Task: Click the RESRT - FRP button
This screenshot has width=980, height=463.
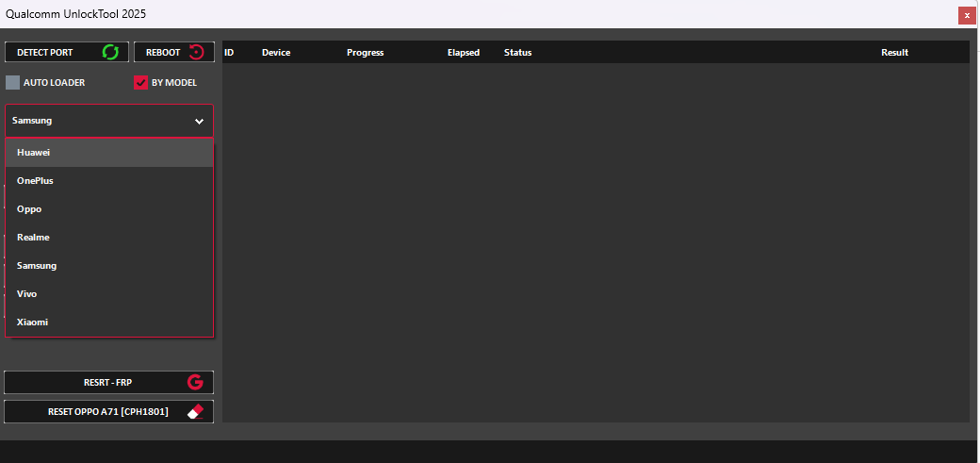Action: pyautogui.click(x=108, y=382)
